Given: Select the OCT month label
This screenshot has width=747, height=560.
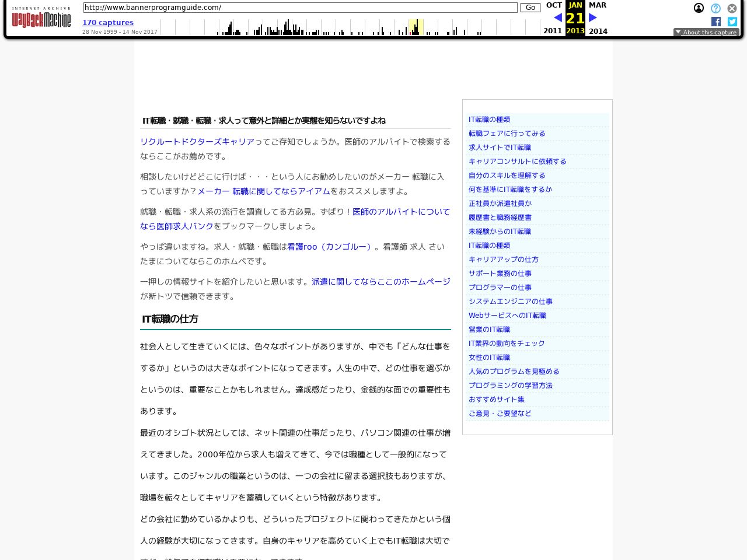Looking at the screenshot, I should [x=554, y=5].
